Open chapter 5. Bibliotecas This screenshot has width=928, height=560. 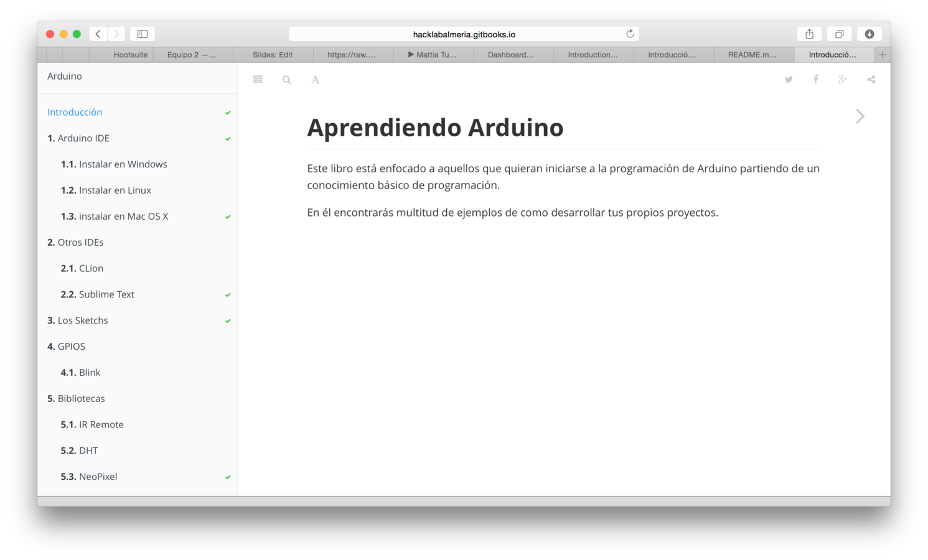click(76, 399)
